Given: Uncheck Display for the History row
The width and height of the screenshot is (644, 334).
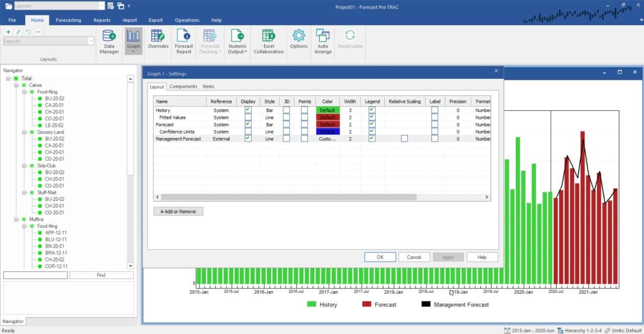Looking at the screenshot, I should pos(248,110).
